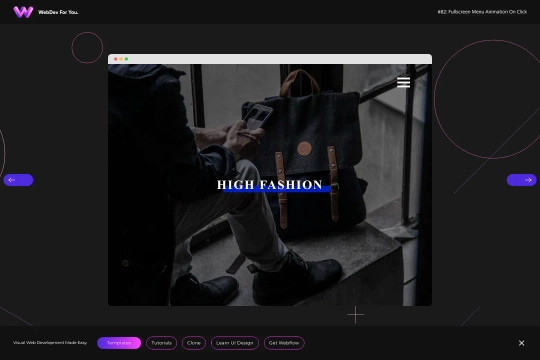Viewport: 540px width, 360px height.
Task: Open the Tutorials link
Action: [x=162, y=343]
